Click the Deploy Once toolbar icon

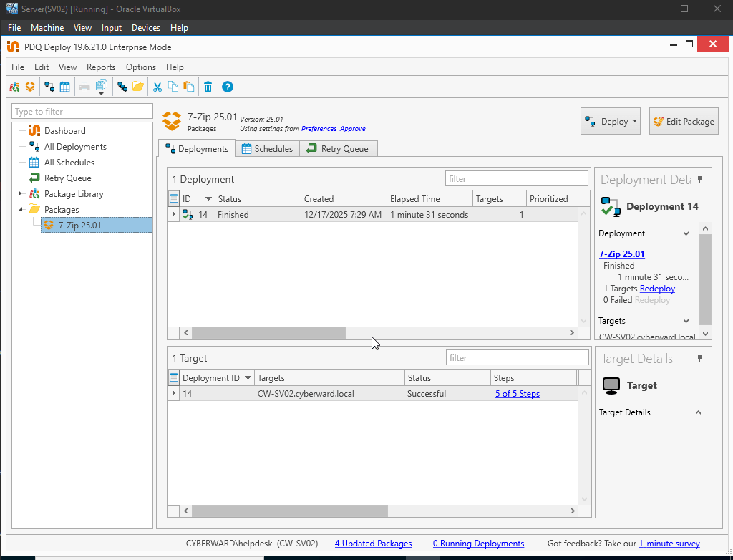[49, 87]
